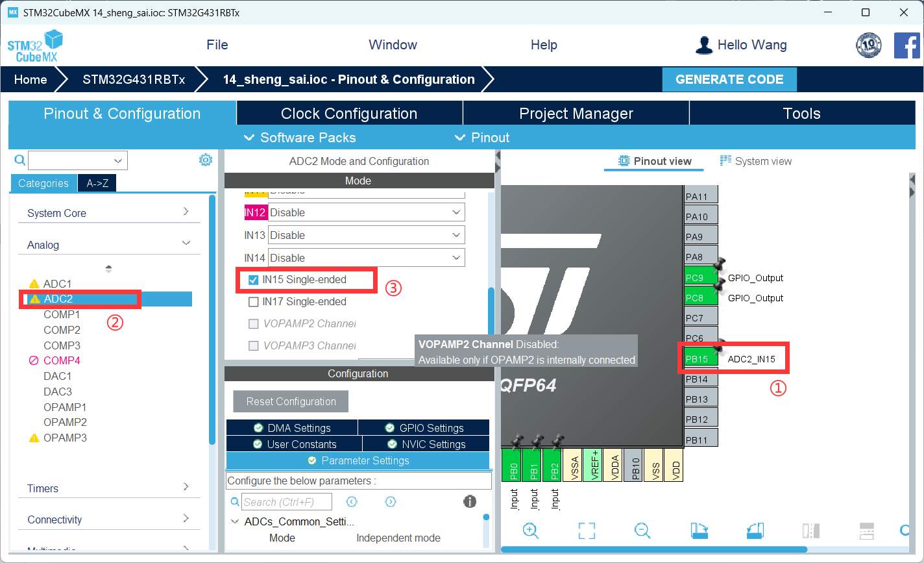The image size is (924, 563).
Task: Toggle the VOPAMP3 Channel checkbox
Action: pyautogui.click(x=254, y=346)
